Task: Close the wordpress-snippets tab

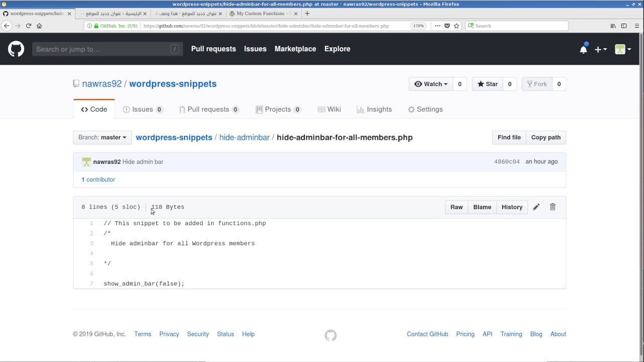Action: [x=69, y=14]
